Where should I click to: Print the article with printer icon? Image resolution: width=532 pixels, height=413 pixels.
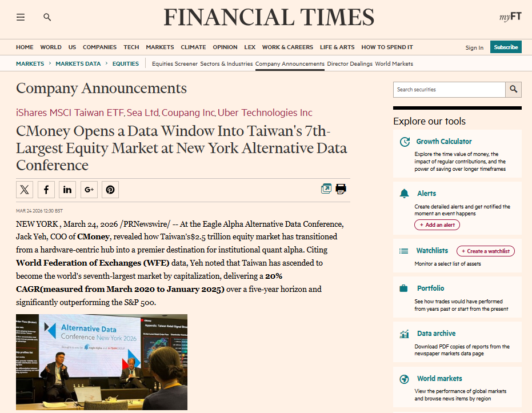341,189
